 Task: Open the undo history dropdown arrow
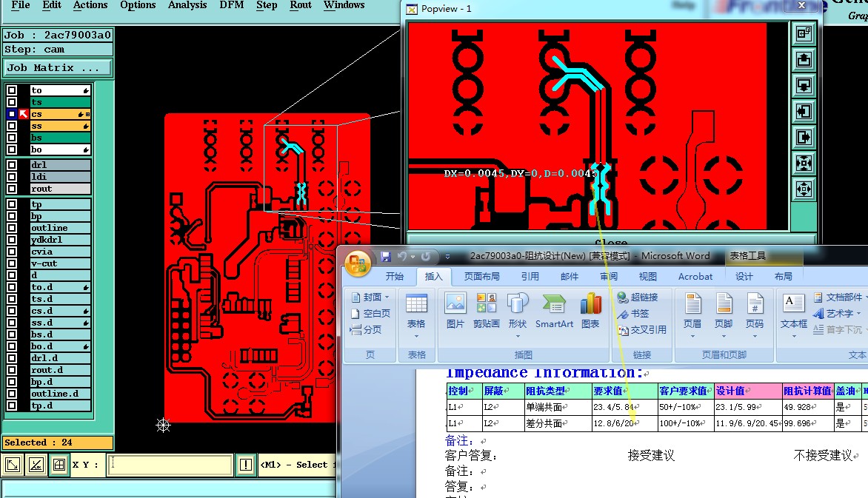[413, 257]
